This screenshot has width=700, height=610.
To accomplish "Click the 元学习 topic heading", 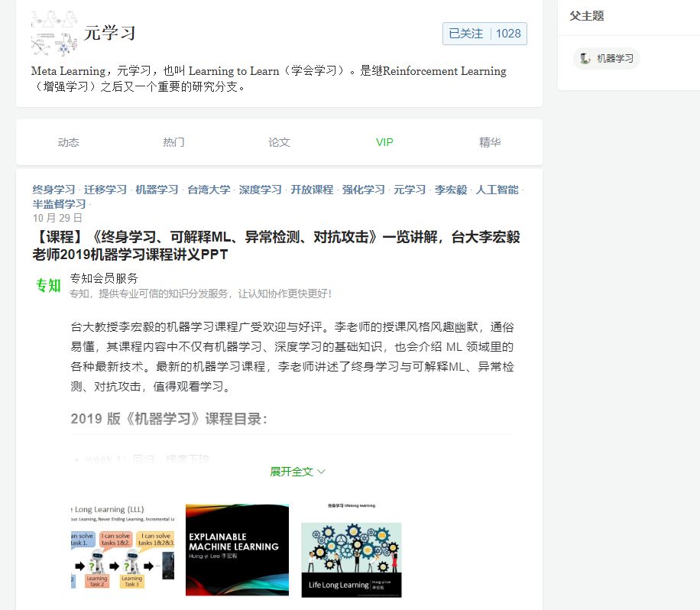I will [110, 34].
